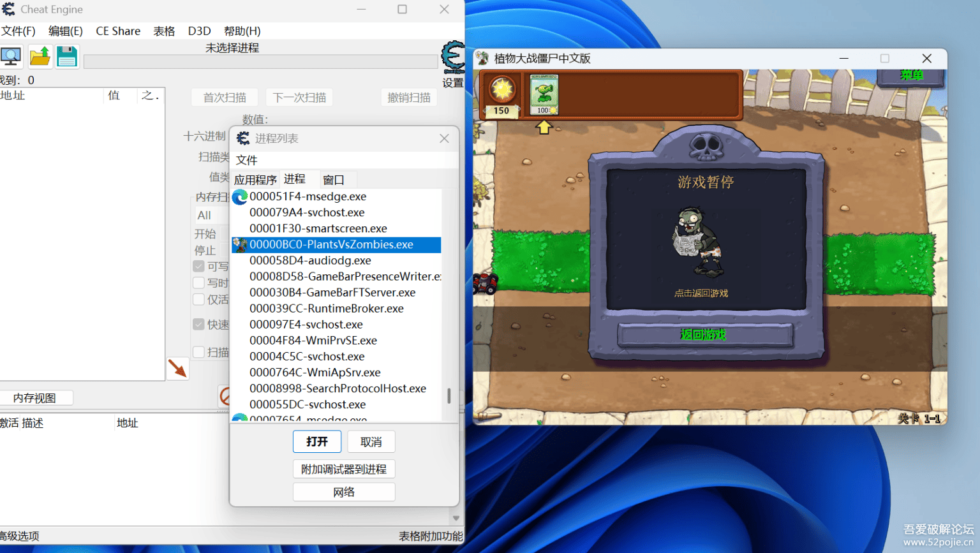This screenshot has width=980, height=553.
Task: Toggle the 快速 scan checkbox
Action: [199, 324]
